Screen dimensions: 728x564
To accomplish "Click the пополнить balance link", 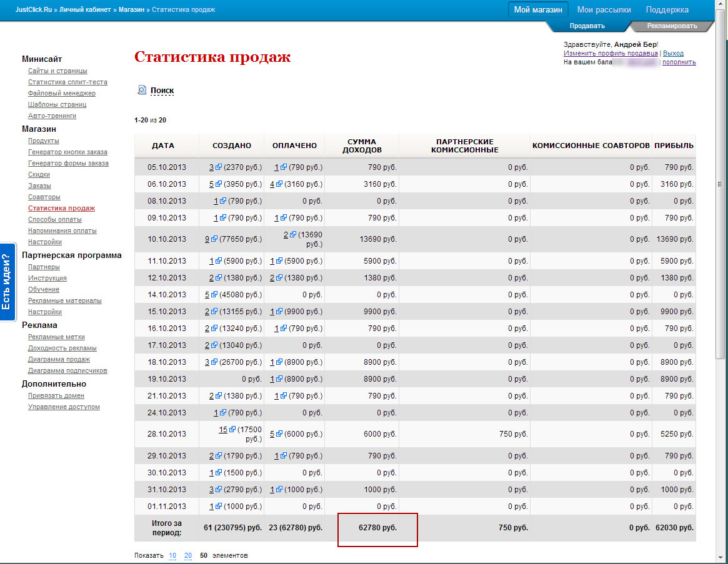I will coord(679,62).
